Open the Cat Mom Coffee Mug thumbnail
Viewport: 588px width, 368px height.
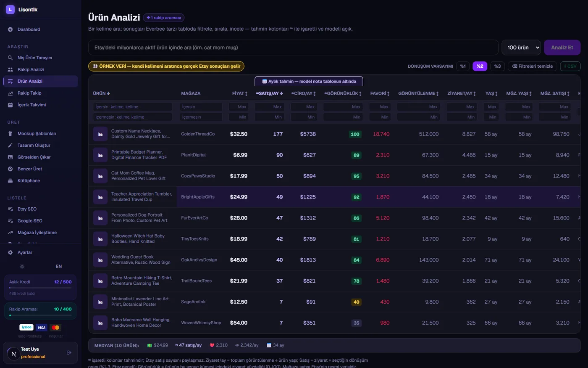click(x=100, y=176)
